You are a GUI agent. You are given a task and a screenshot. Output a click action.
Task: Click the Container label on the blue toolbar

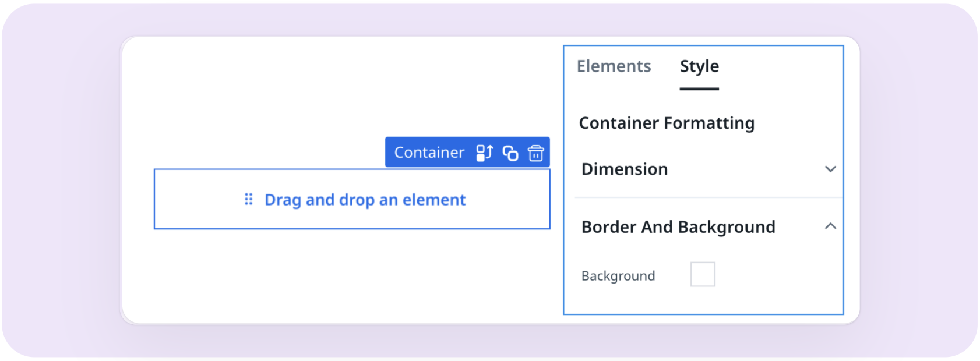tap(429, 152)
